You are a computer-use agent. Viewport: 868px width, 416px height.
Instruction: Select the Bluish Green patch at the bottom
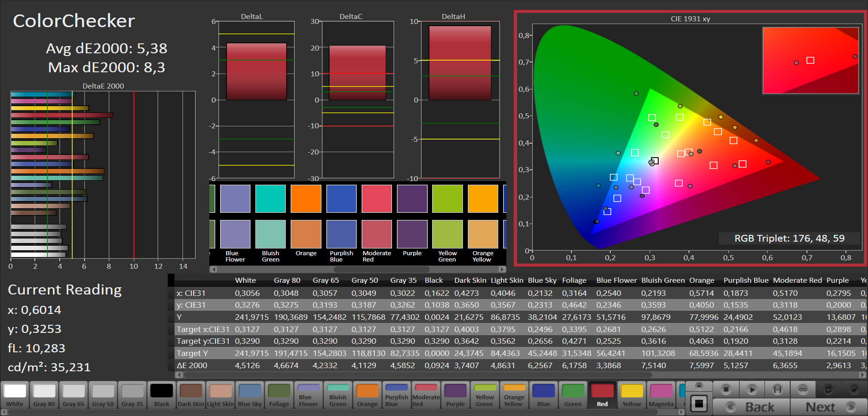[338, 395]
